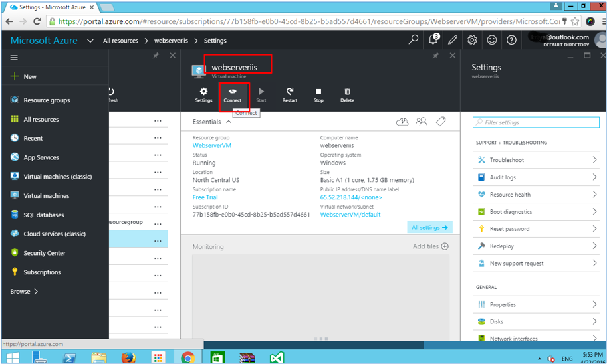This screenshot has height=364, width=607.
Task: Open the help question mark icon
Action: [511, 39]
